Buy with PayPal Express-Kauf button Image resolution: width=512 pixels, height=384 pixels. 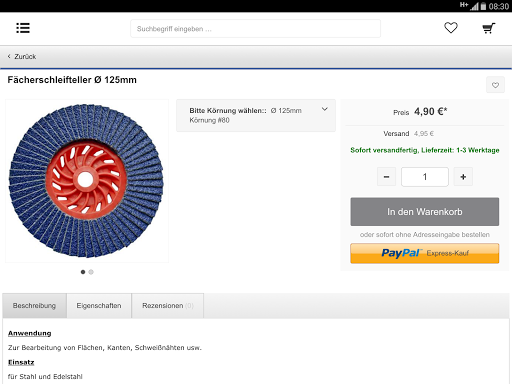pos(425,253)
